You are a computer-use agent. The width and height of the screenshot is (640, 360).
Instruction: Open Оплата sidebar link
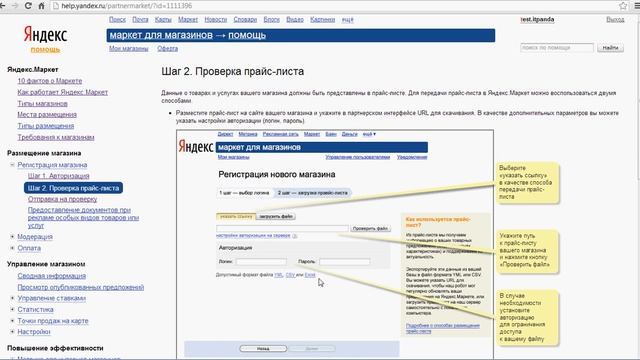29,248
